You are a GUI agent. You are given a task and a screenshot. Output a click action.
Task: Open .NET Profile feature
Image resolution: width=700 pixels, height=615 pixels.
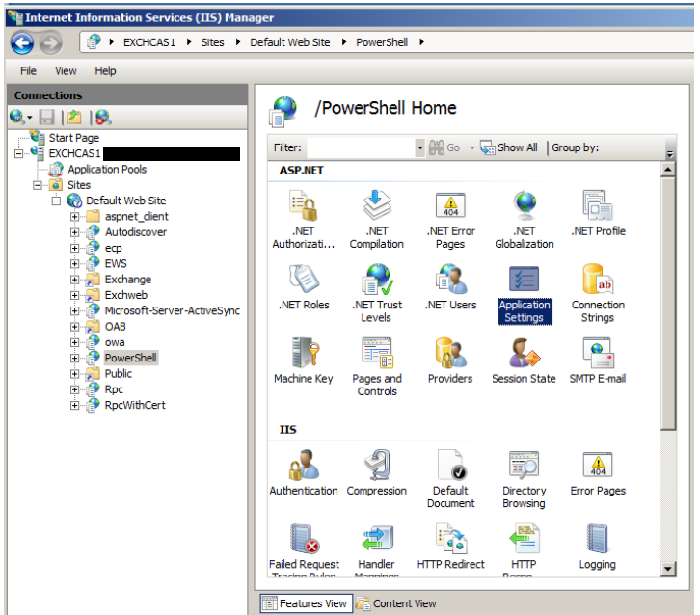[x=598, y=213]
